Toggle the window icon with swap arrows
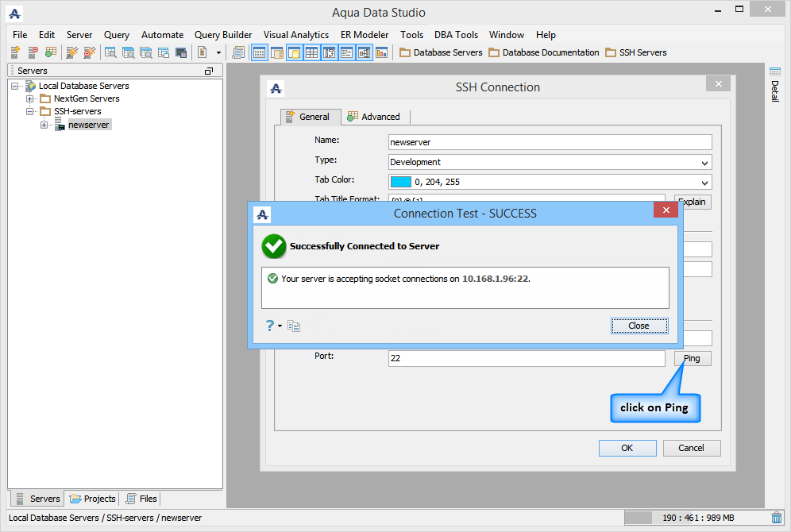 (330, 52)
